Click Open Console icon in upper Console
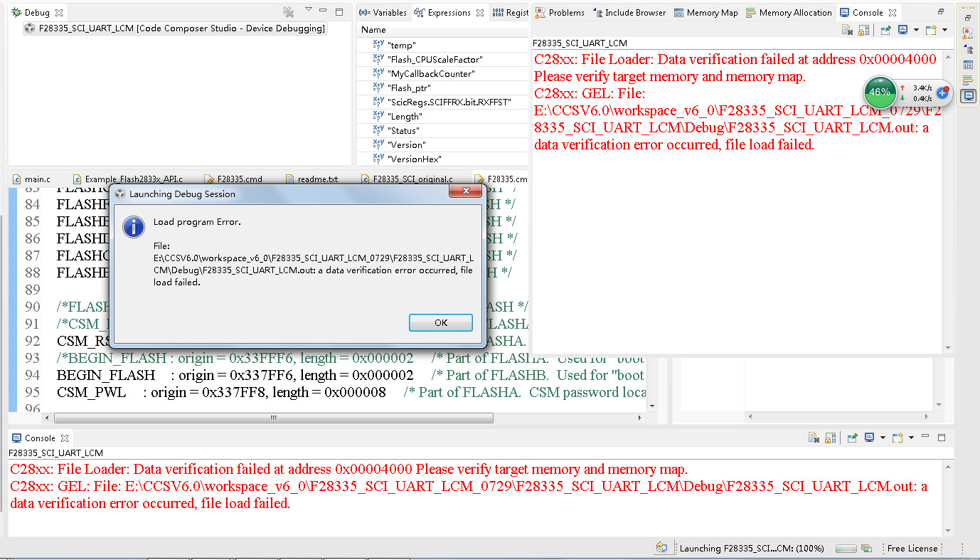980x560 pixels. pyautogui.click(x=931, y=30)
